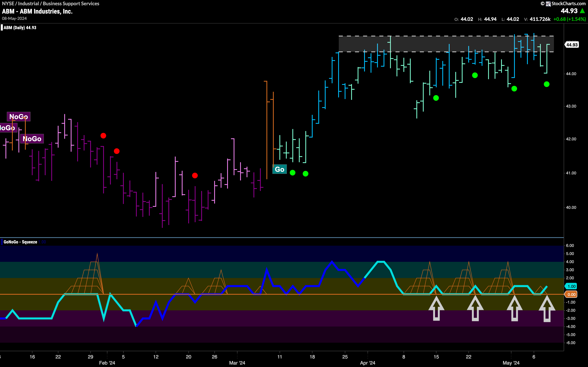Click the High value 44.94 in header

pyautogui.click(x=490, y=19)
